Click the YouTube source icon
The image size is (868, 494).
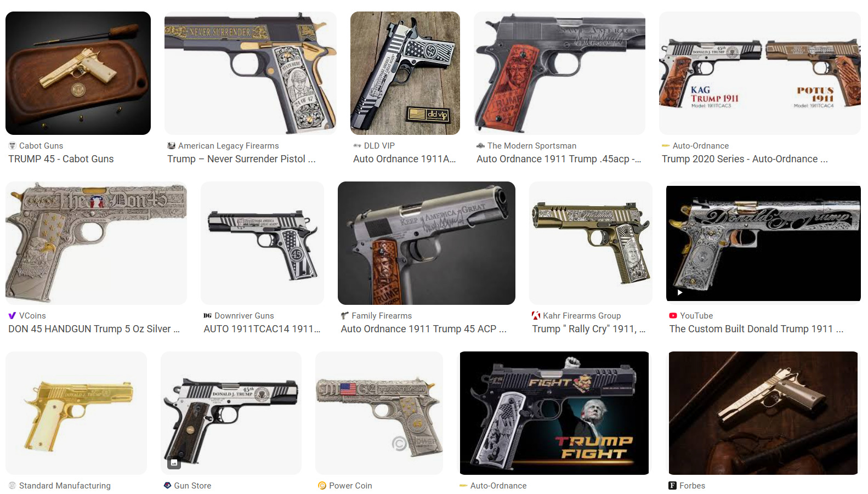(673, 316)
